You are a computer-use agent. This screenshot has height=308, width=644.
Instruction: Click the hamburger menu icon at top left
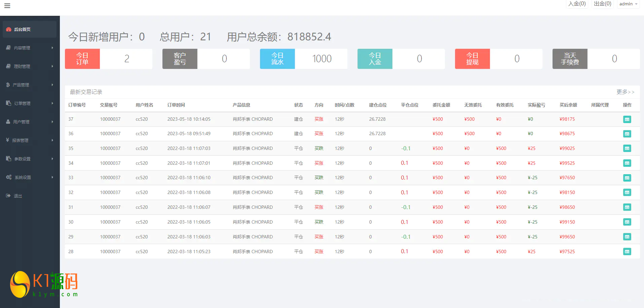pos(7,6)
